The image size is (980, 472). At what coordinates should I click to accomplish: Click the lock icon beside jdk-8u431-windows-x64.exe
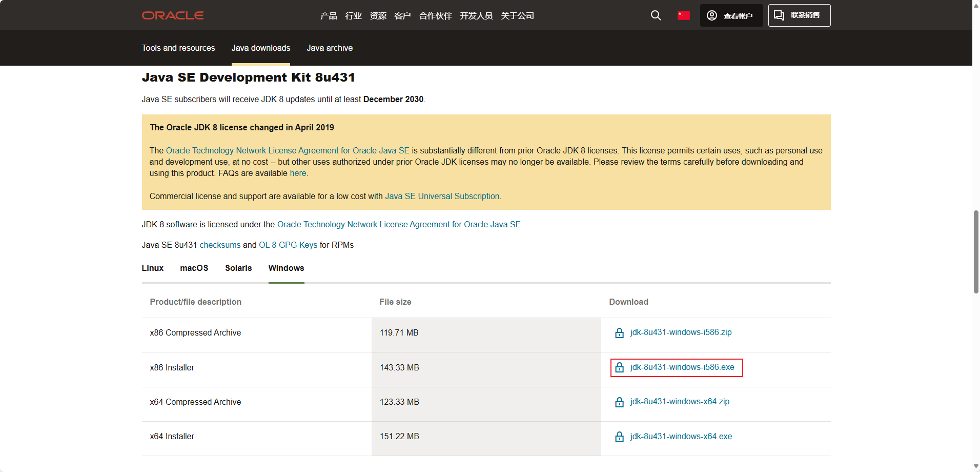tap(619, 437)
